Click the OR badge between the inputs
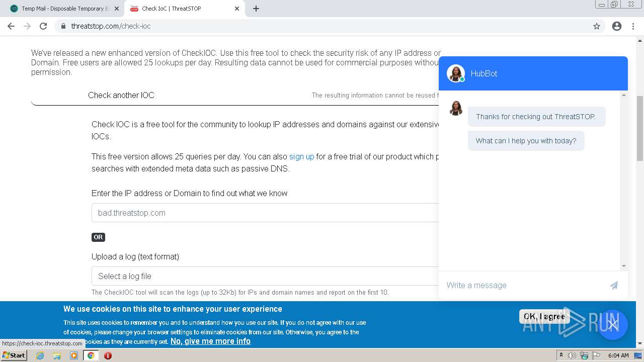 pyautogui.click(x=98, y=237)
